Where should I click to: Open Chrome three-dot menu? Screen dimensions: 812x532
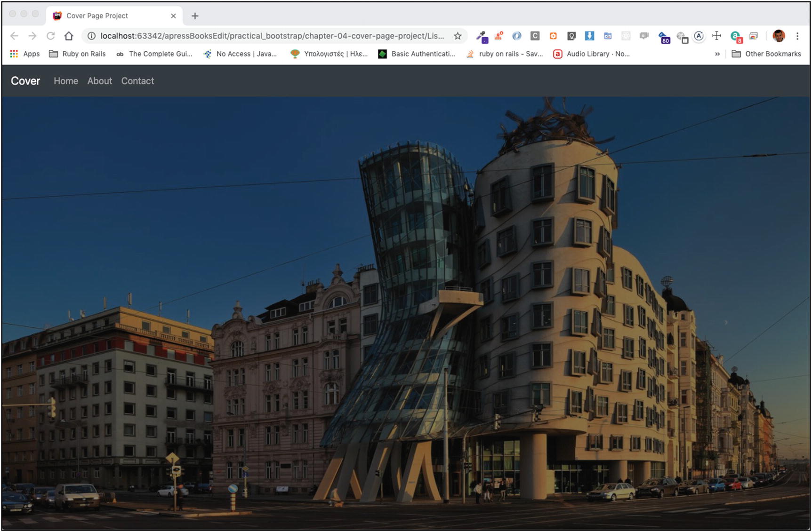tap(797, 36)
